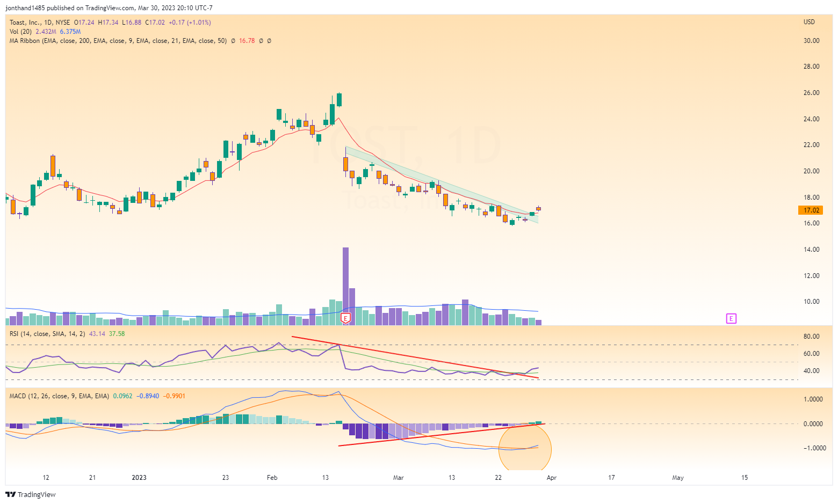
Task: Click the purple upcoming earnings E marker
Action: (731, 318)
